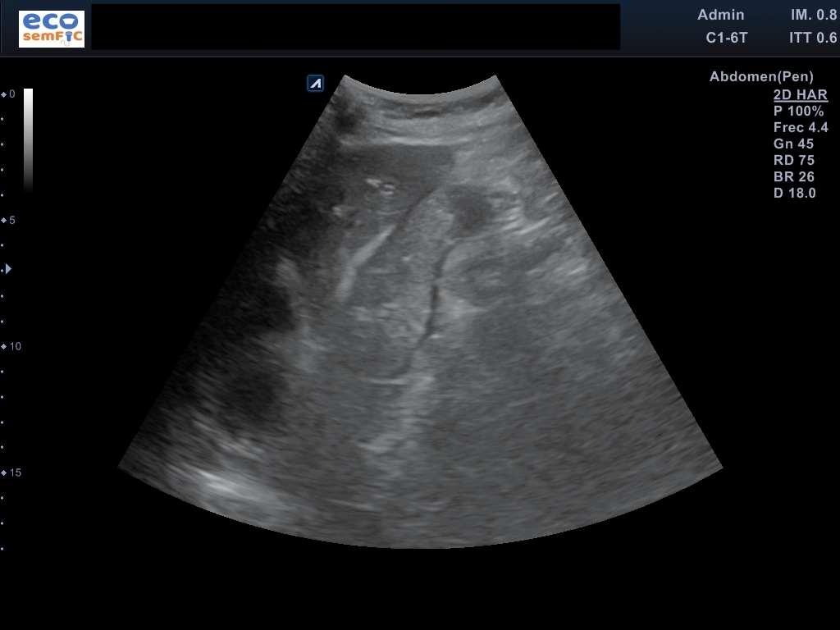Select the C1-6T transducer label
840x630 pixels.
(726, 38)
